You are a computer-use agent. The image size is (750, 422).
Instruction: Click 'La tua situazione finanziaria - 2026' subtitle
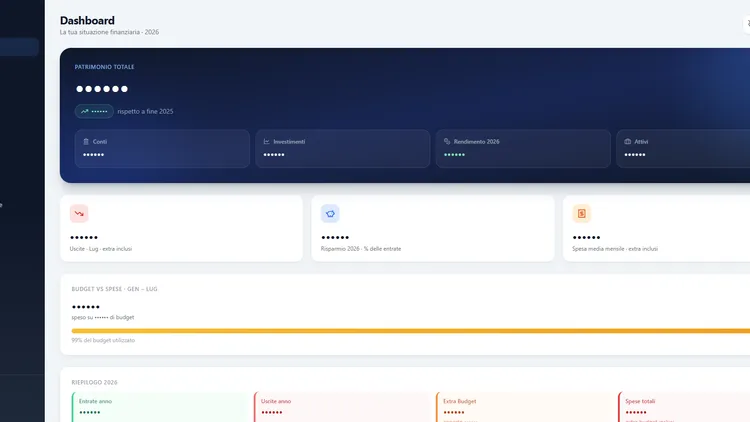coord(109,32)
